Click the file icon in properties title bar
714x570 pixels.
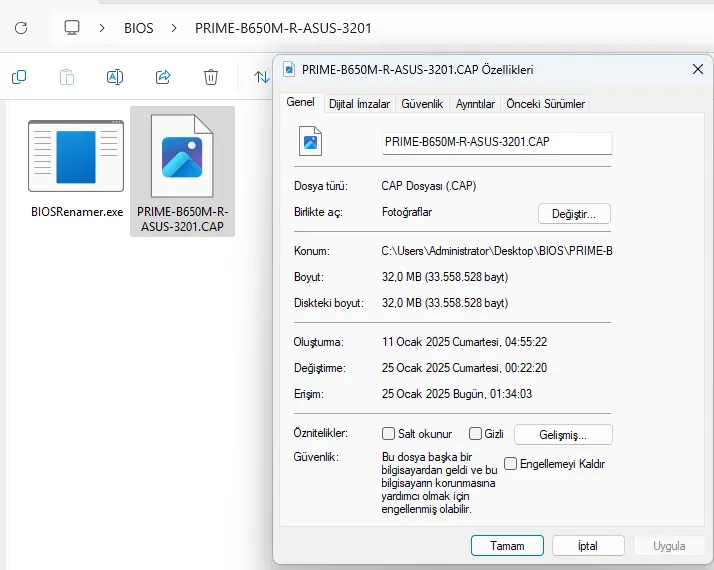(289, 70)
